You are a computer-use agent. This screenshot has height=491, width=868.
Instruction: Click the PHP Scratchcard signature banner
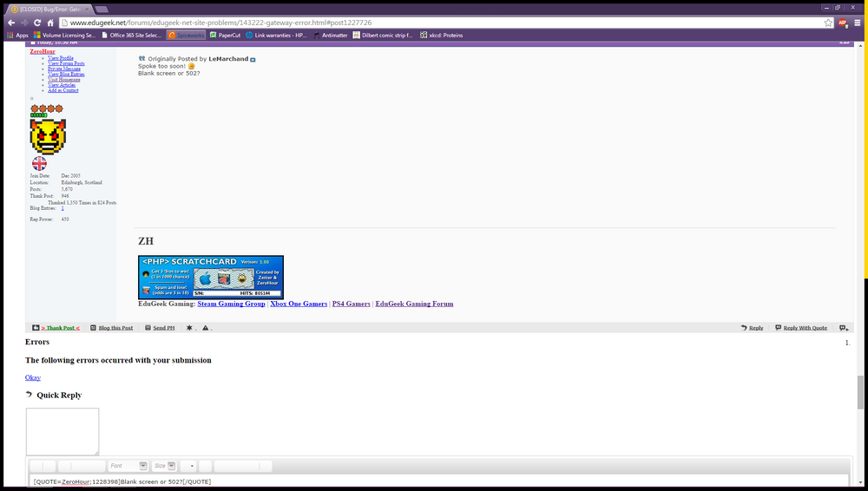point(211,278)
